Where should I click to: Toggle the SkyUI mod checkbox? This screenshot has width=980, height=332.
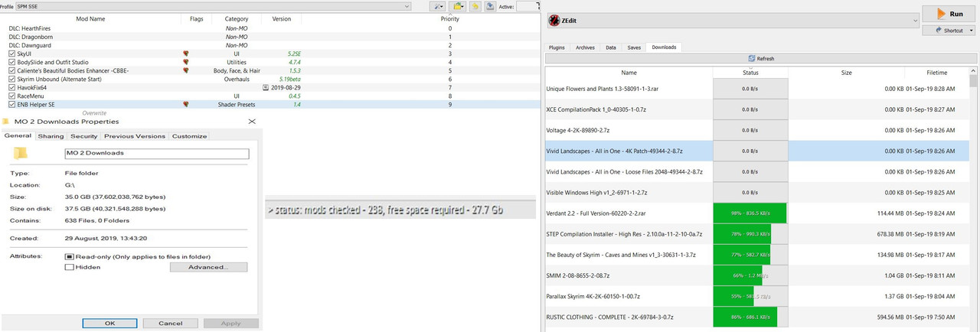point(11,54)
